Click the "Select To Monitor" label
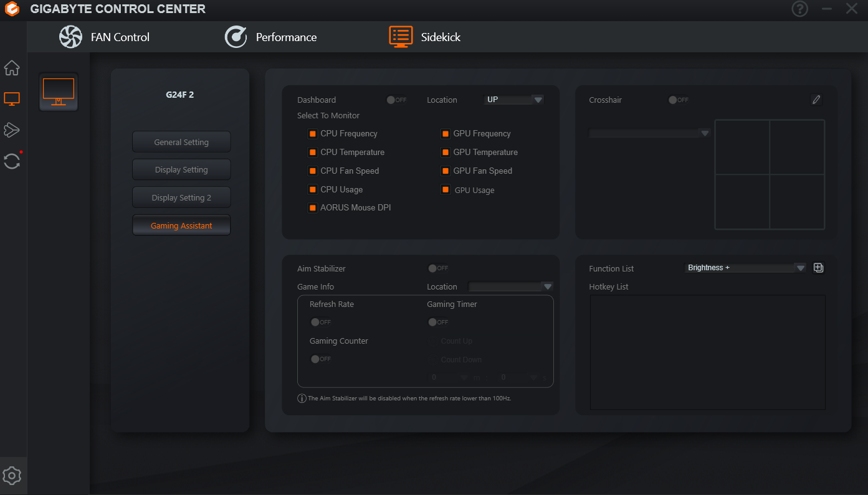The image size is (868, 495). point(328,116)
